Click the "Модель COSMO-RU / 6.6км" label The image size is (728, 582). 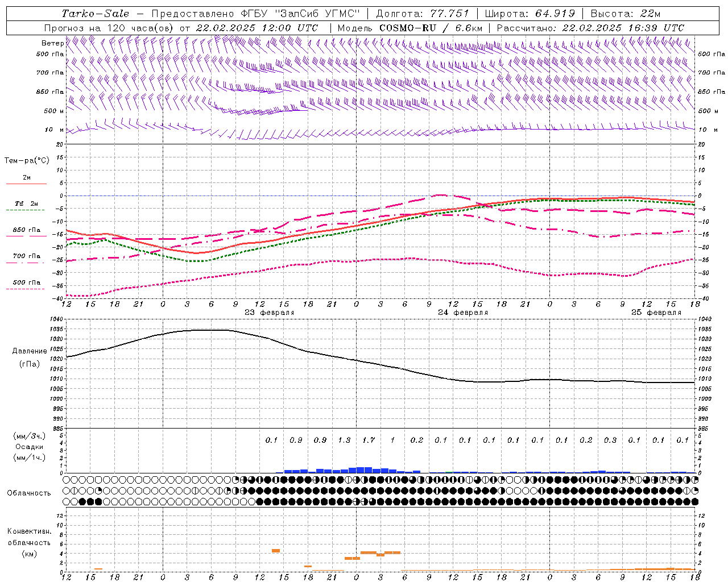(410, 28)
